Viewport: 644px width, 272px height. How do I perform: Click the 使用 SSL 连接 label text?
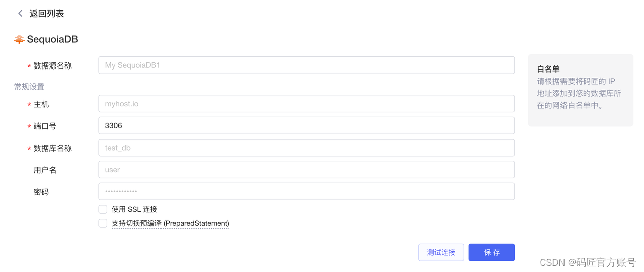point(134,209)
